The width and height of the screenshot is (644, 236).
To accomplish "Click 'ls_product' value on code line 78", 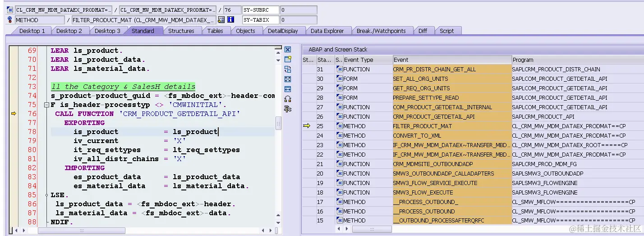I will click(x=195, y=132).
